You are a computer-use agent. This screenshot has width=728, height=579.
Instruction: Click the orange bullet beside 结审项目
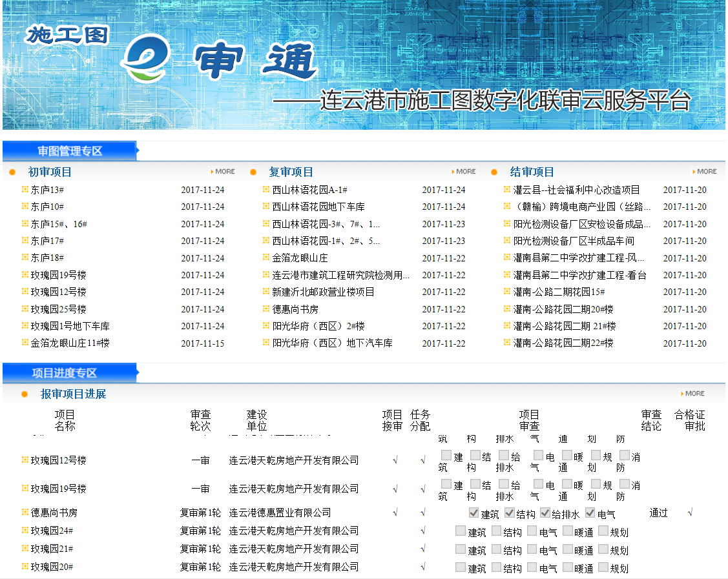click(x=494, y=172)
